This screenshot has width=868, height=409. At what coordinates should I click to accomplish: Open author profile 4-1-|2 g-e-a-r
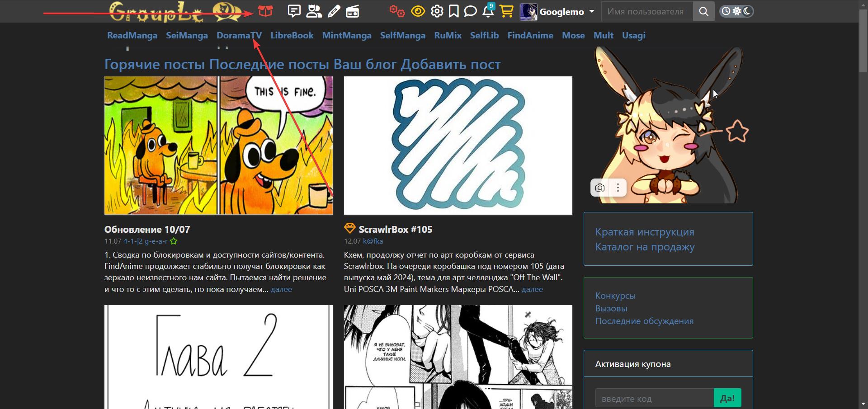coord(146,241)
